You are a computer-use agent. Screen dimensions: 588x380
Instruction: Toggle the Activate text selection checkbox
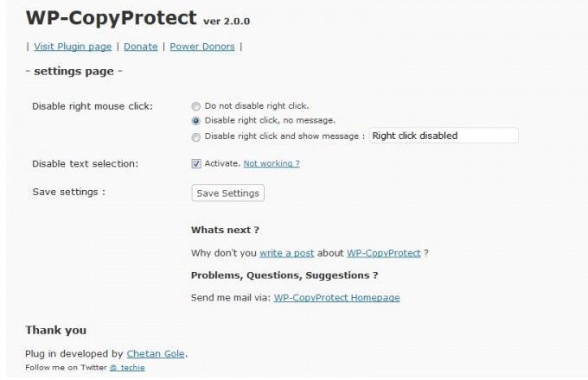[196, 163]
